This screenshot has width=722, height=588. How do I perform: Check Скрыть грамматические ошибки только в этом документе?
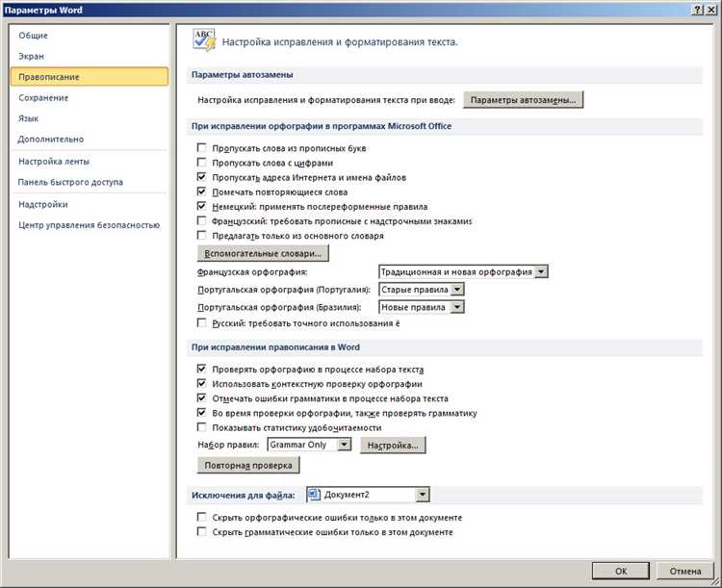point(202,532)
